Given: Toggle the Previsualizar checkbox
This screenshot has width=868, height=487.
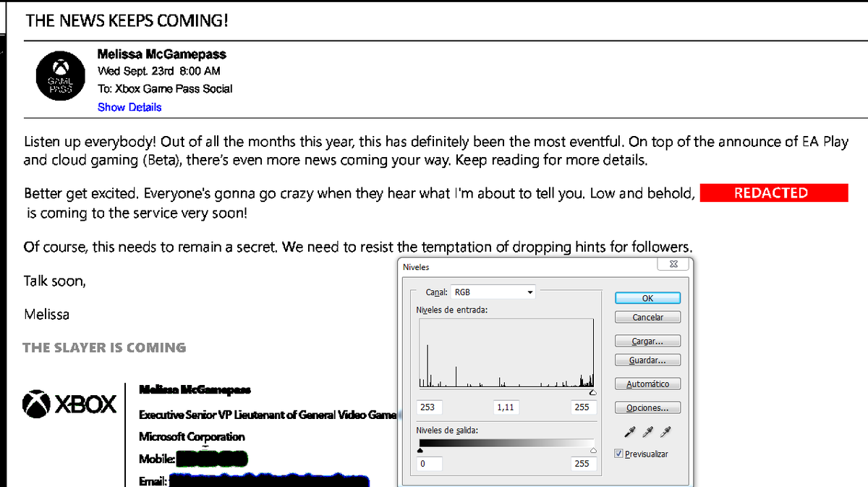Looking at the screenshot, I should point(618,454).
